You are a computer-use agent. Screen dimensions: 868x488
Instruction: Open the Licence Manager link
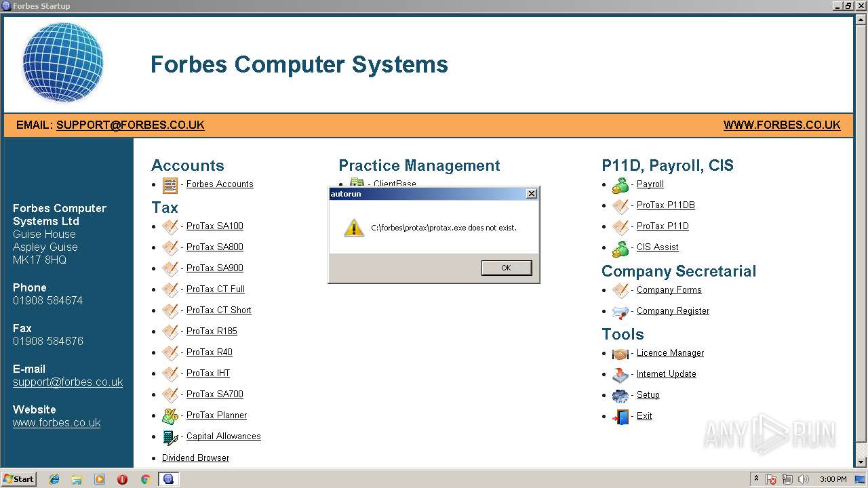pyautogui.click(x=671, y=353)
